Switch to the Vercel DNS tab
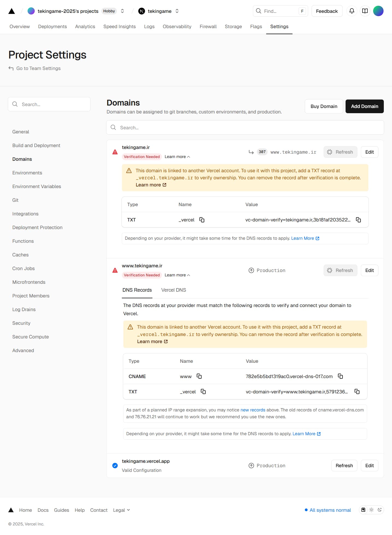 pos(173,290)
